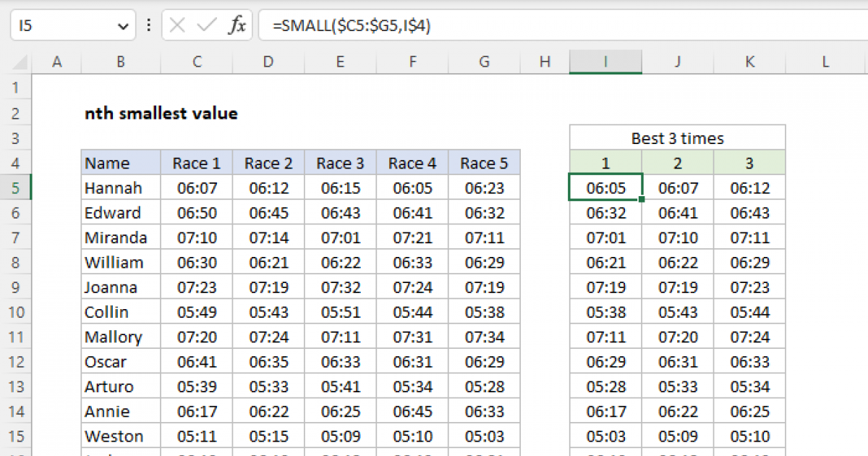868x456 pixels.
Task: Click the fill handle of cell I5
Action: click(x=642, y=200)
